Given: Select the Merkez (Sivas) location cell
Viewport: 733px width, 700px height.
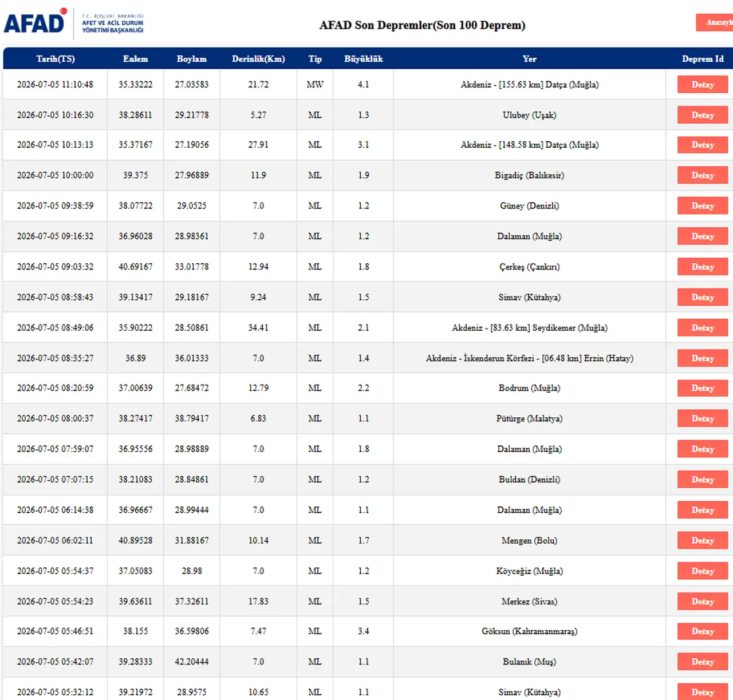Looking at the screenshot, I should (530, 602).
